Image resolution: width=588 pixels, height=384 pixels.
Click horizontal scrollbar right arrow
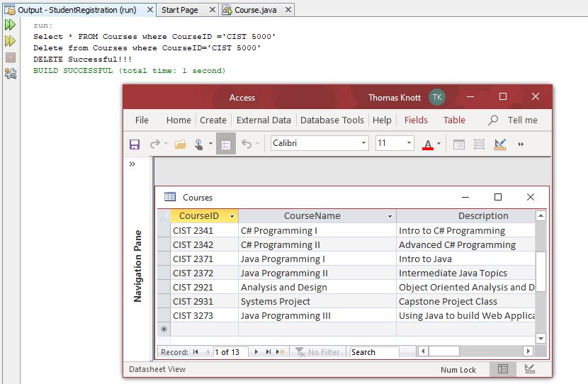[x=528, y=351]
